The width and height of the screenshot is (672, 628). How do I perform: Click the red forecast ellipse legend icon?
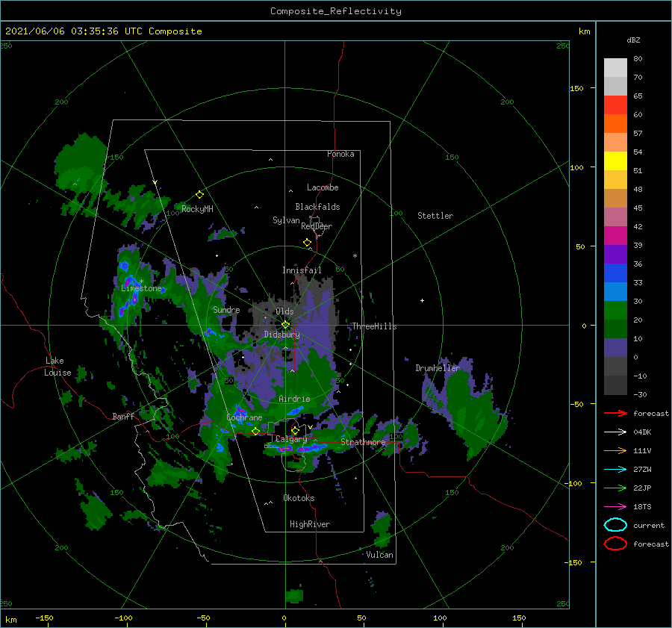point(615,544)
